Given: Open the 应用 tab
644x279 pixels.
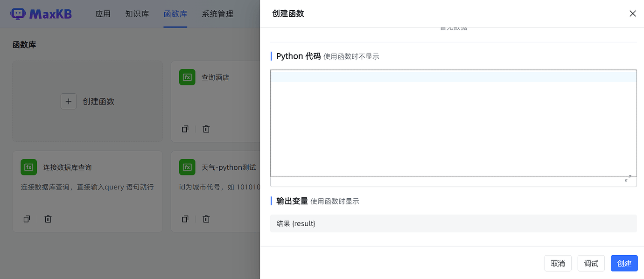Looking at the screenshot, I should point(103,14).
